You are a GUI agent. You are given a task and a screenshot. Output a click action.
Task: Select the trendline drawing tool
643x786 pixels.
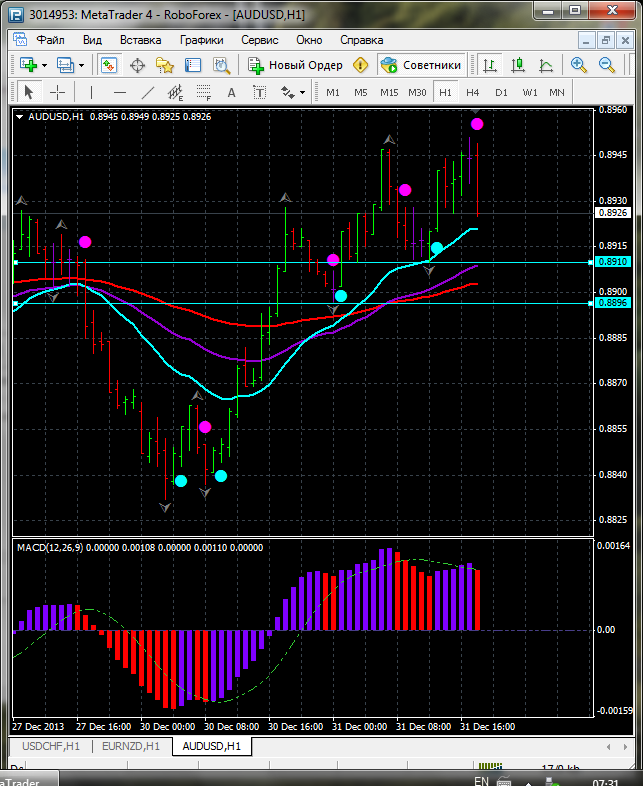(147, 92)
